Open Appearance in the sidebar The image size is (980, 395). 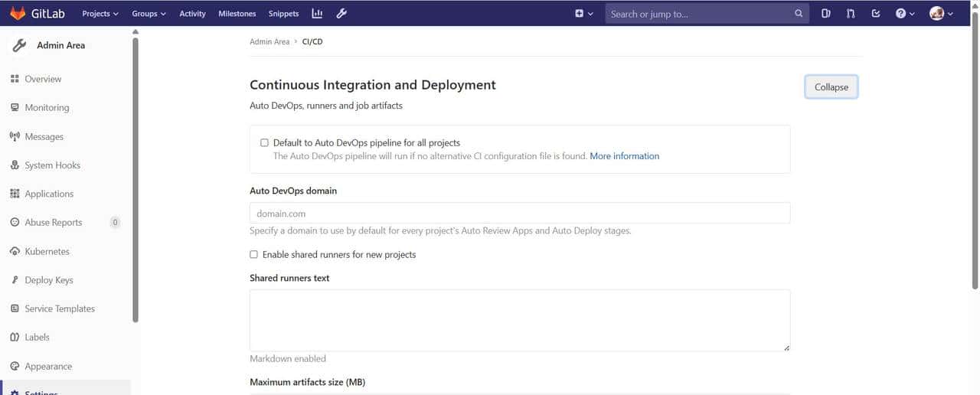[48, 366]
